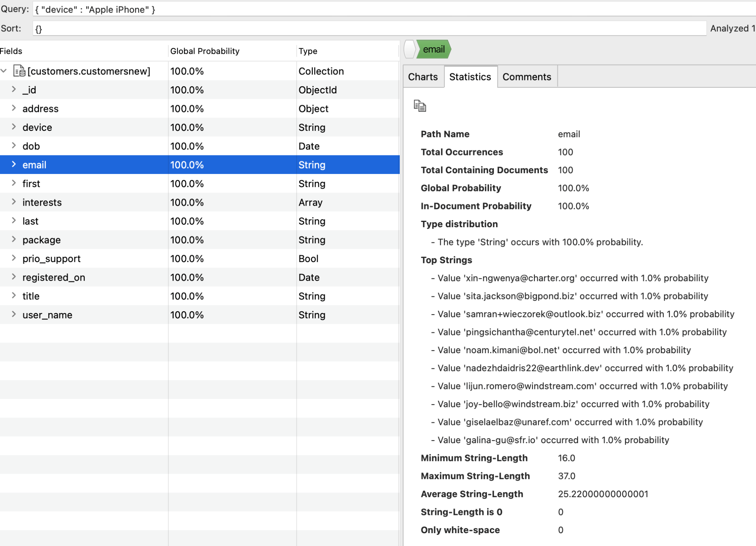Select the user_name field row

200,315
